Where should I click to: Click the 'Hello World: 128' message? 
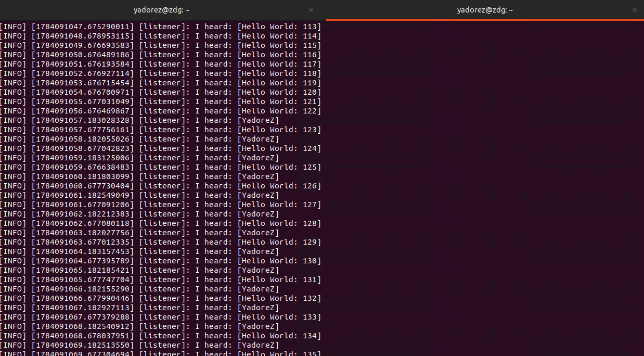[x=161, y=223]
